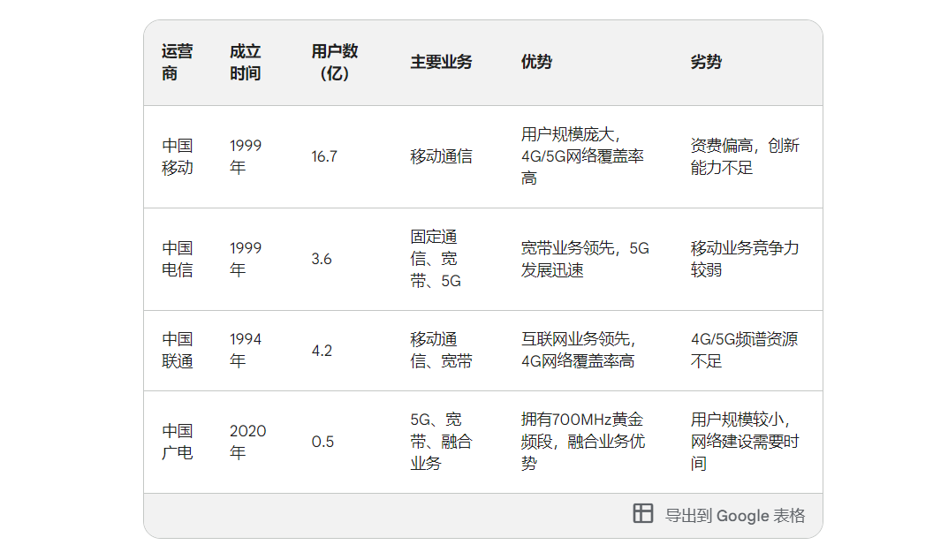933x560 pixels.
Task: Click the 3.6 user count cell
Action: pos(322,259)
